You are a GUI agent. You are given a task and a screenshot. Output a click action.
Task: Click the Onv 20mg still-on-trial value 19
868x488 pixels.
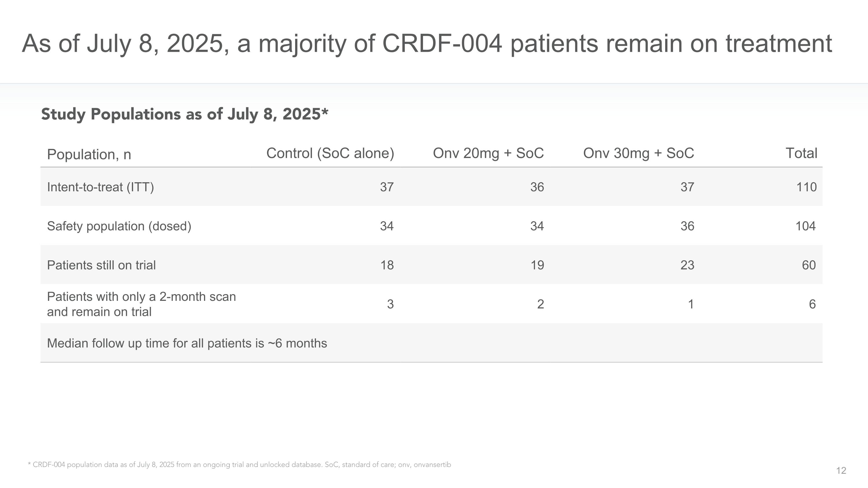537,265
